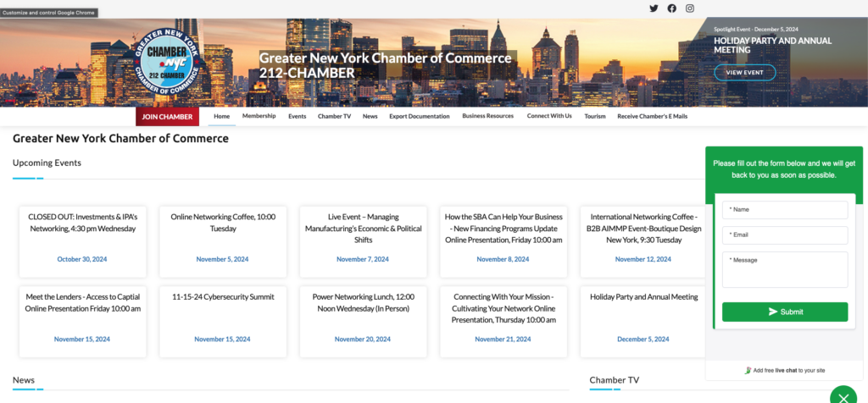Open the News menu item
868x403 pixels.
point(370,117)
